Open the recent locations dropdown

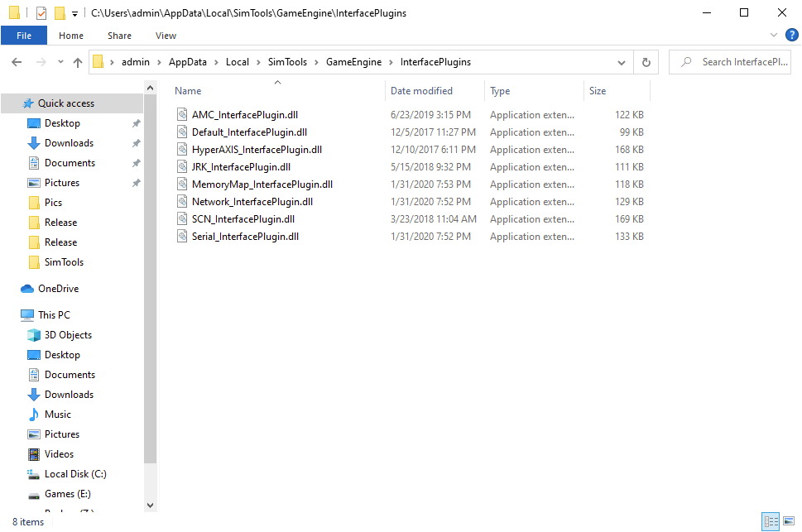[60, 62]
